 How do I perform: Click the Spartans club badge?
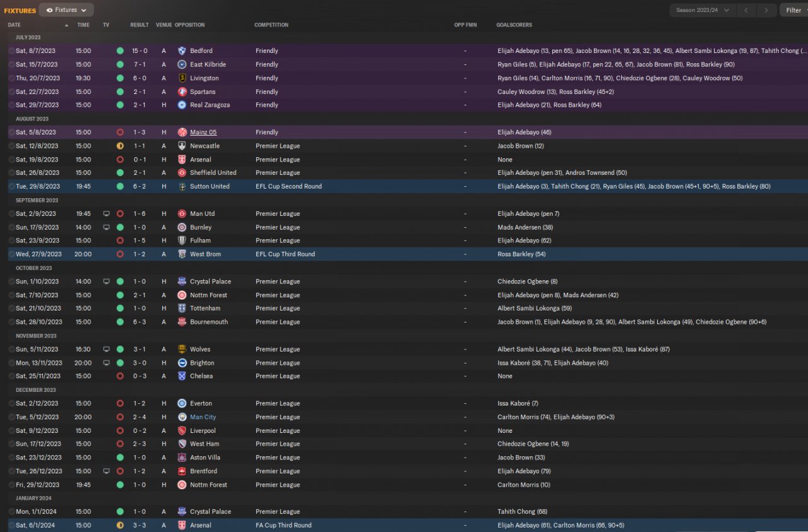click(182, 92)
